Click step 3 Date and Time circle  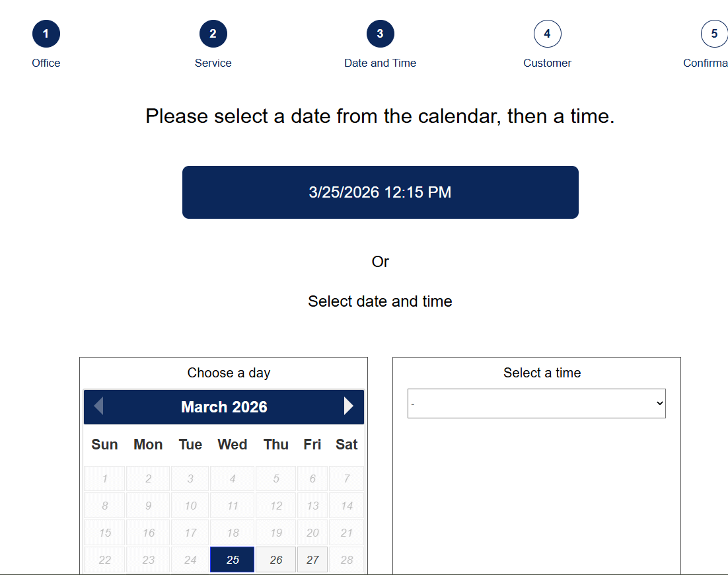(380, 34)
